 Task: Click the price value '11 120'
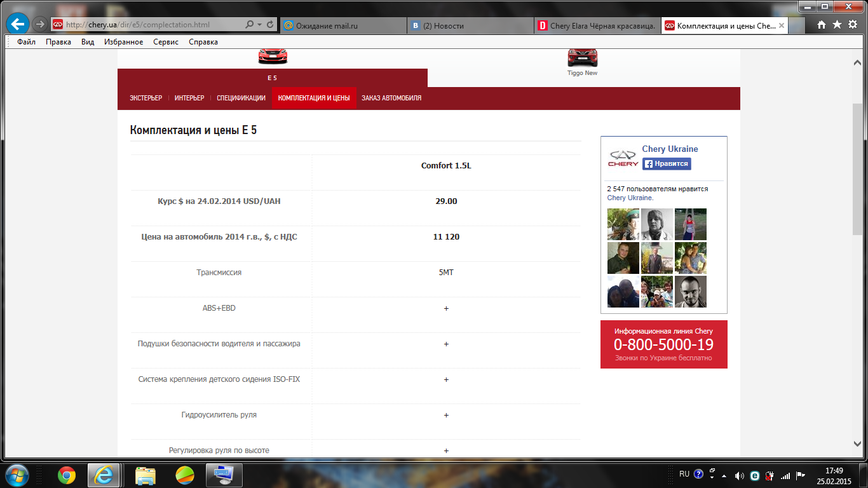tap(446, 237)
